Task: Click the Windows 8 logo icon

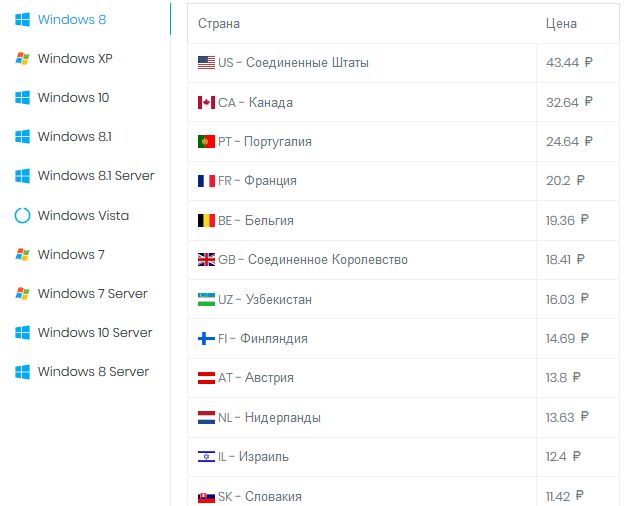Action: [x=22, y=19]
